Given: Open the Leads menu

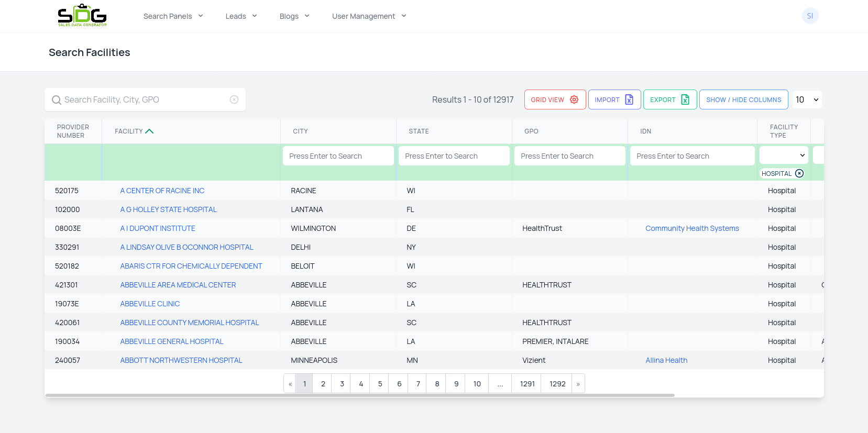Looking at the screenshot, I should point(241,16).
